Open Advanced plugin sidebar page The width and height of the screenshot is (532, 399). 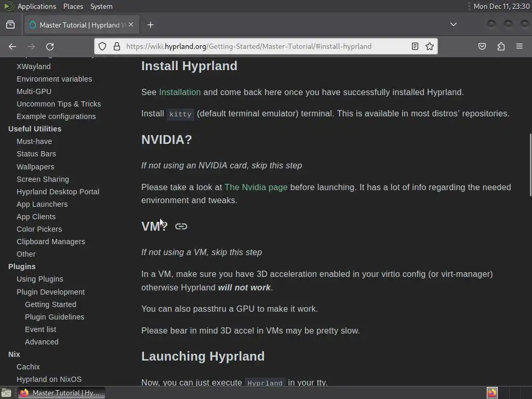(42, 342)
